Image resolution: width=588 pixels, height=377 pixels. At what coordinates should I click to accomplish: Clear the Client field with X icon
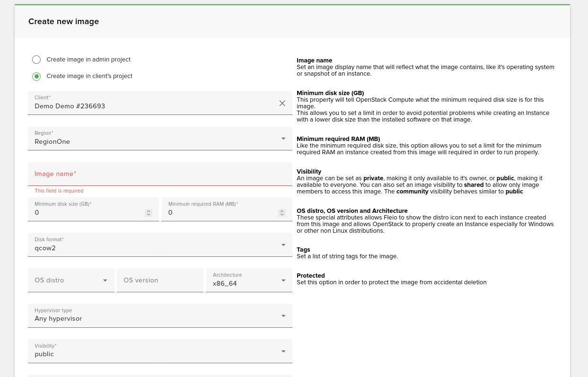tap(282, 103)
